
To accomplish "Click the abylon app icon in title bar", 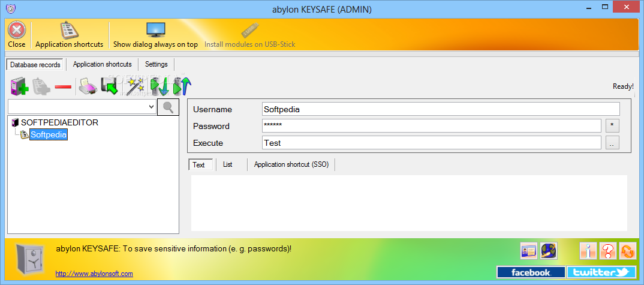I will (10, 8).
